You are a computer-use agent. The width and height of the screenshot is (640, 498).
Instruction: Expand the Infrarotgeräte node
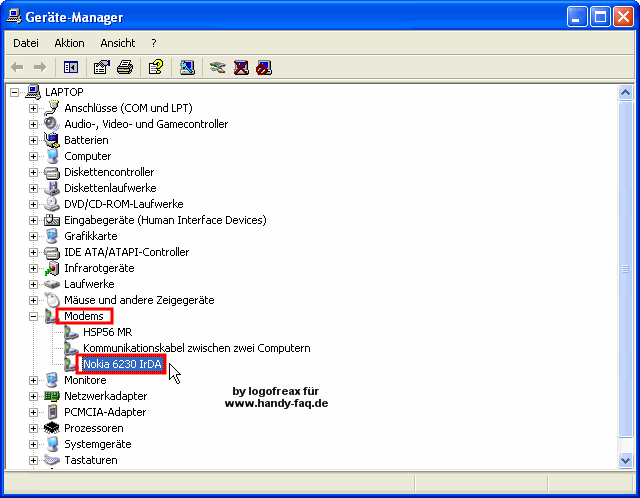click(33, 269)
